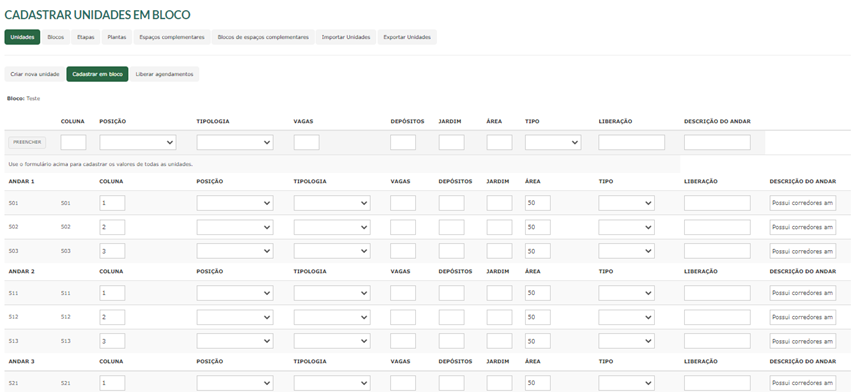Click Tipologia dropdown for unit 521

pyautogui.click(x=332, y=383)
